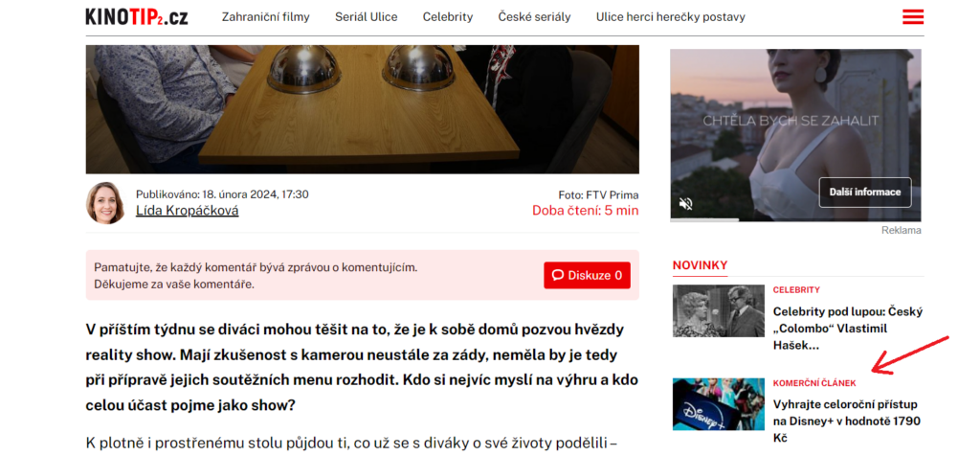This screenshot has height=456, width=980.
Task: Open the Diskuze 0 button
Action: pyautogui.click(x=587, y=275)
